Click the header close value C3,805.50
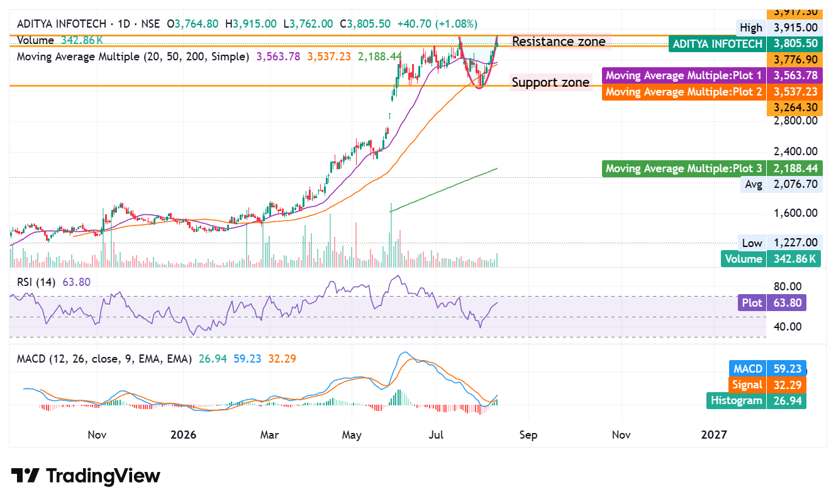 pyautogui.click(x=365, y=24)
